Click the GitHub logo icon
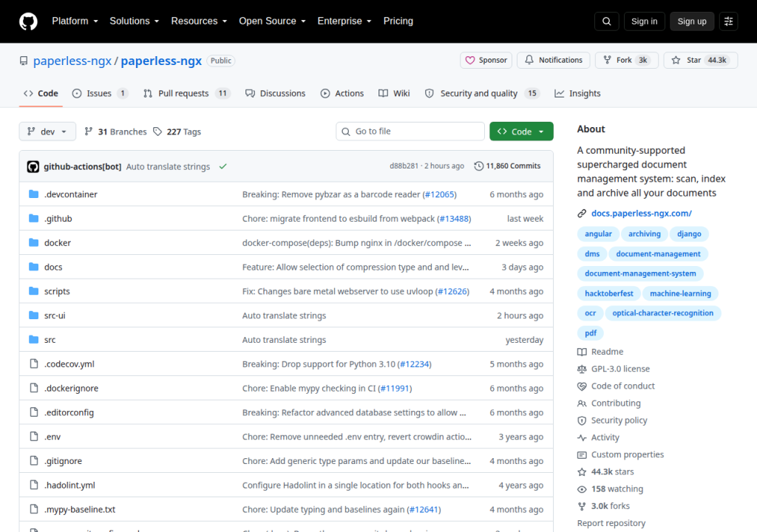757x532 pixels. (x=28, y=21)
